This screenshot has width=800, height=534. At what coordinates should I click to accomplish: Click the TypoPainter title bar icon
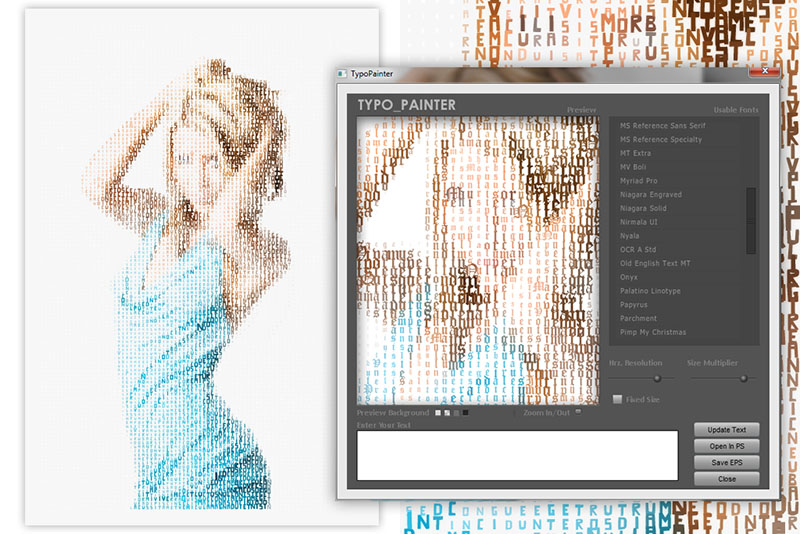(342, 74)
